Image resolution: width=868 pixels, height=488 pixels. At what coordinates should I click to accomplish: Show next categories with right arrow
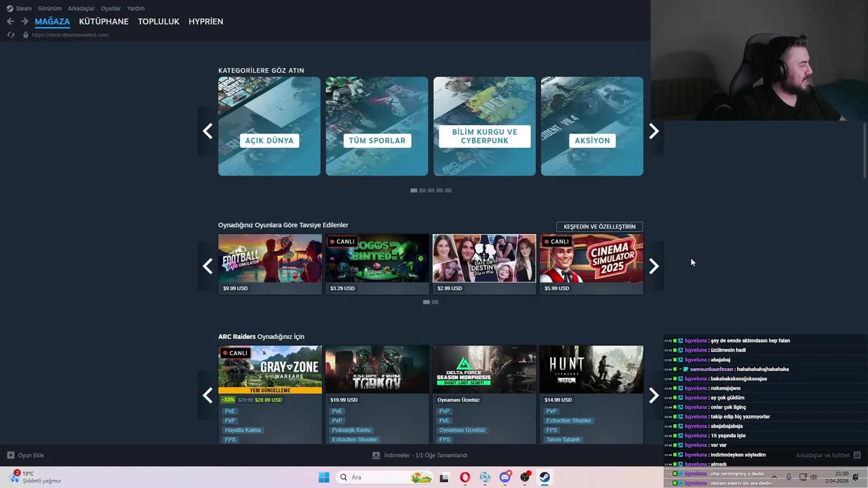click(654, 131)
